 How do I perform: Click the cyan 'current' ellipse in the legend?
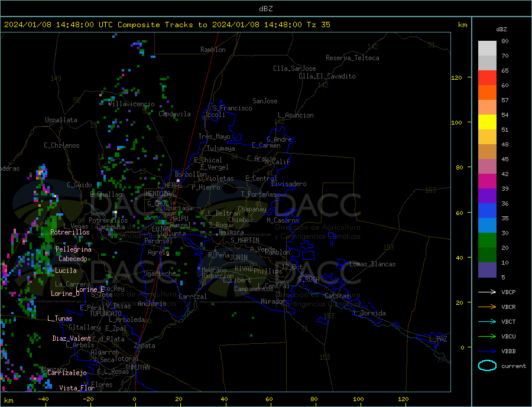pyautogui.click(x=487, y=366)
